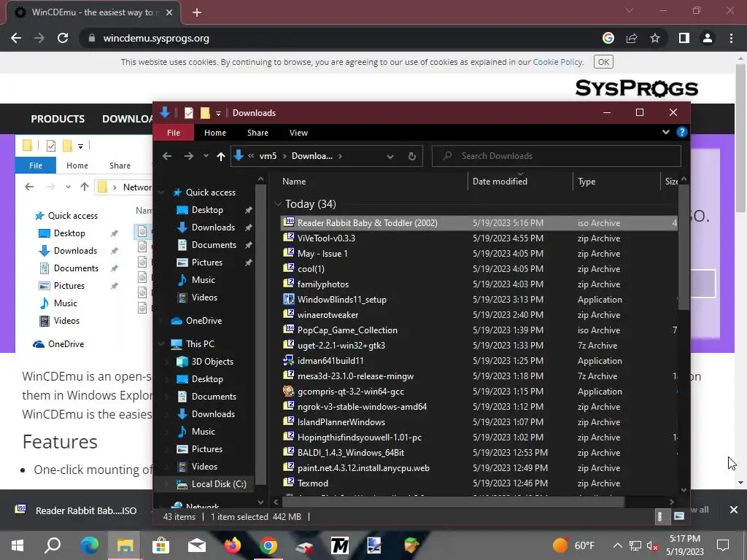The width and height of the screenshot is (747, 560).
Task: Select OneDrive in dark explorer navigation pane
Action: click(204, 321)
